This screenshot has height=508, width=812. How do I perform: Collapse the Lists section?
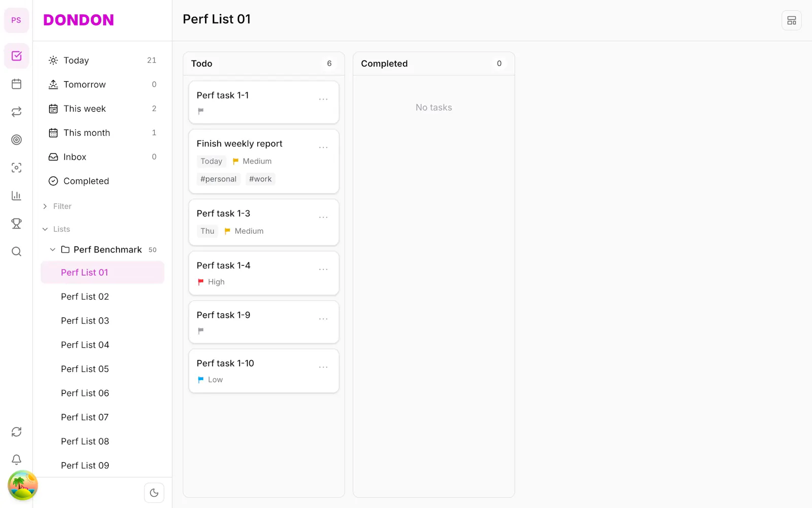(x=56, y=229)
